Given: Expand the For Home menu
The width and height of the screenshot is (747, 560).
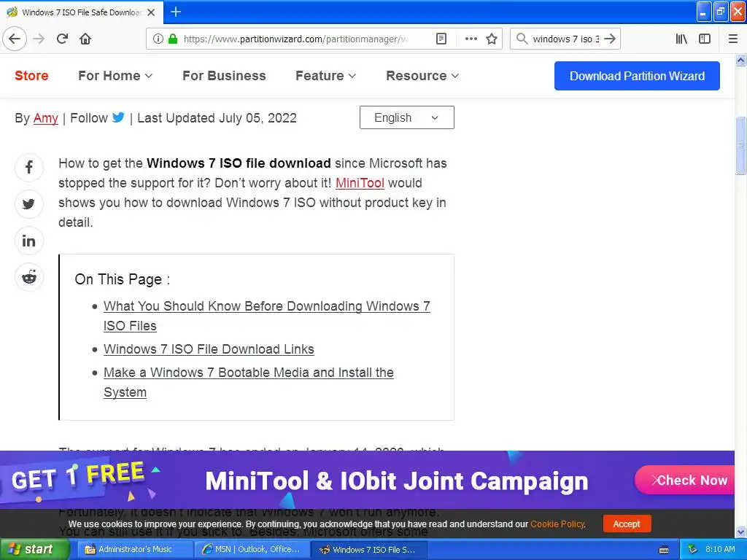Looking at the screenshot, I should (x=115, y=76).
